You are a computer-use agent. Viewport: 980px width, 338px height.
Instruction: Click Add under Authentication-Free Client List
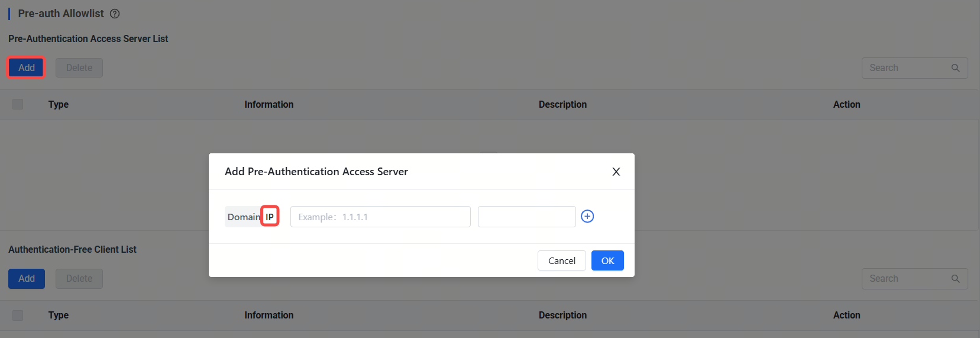click(x=26, y=278)
